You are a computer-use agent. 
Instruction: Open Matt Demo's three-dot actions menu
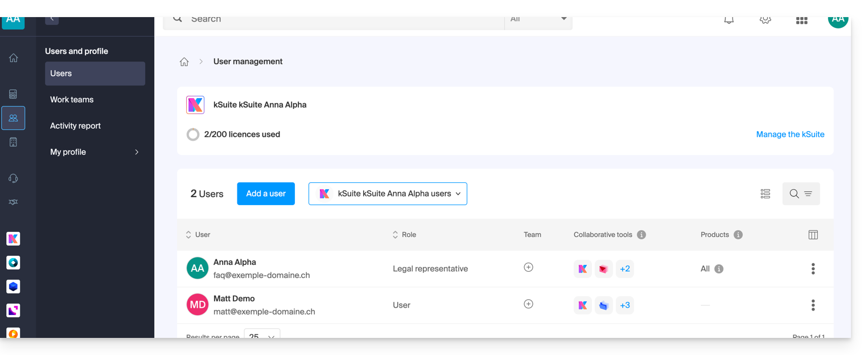click(x=813, y=305)
